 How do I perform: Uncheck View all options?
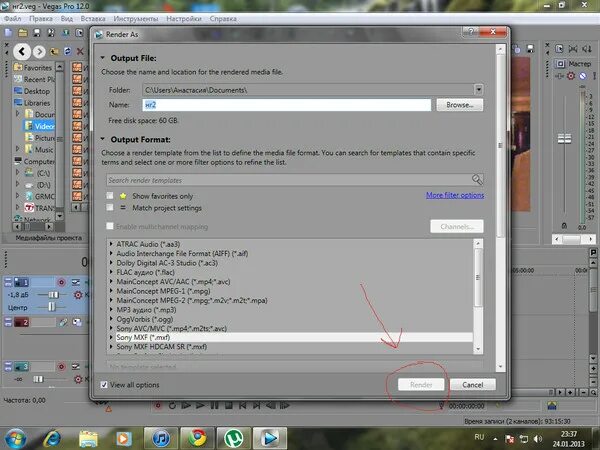[x=104, y=385]
